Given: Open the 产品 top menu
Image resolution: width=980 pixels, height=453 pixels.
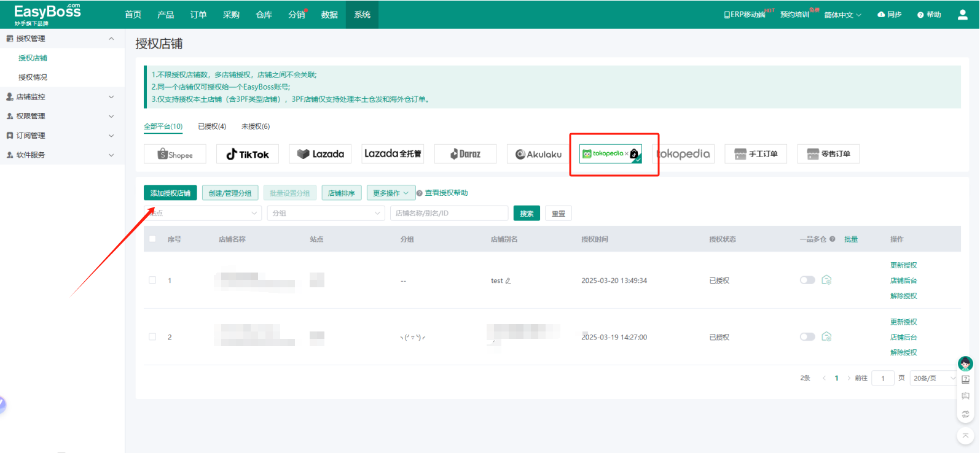Looking at the screenshot, I should click(166, 15).
